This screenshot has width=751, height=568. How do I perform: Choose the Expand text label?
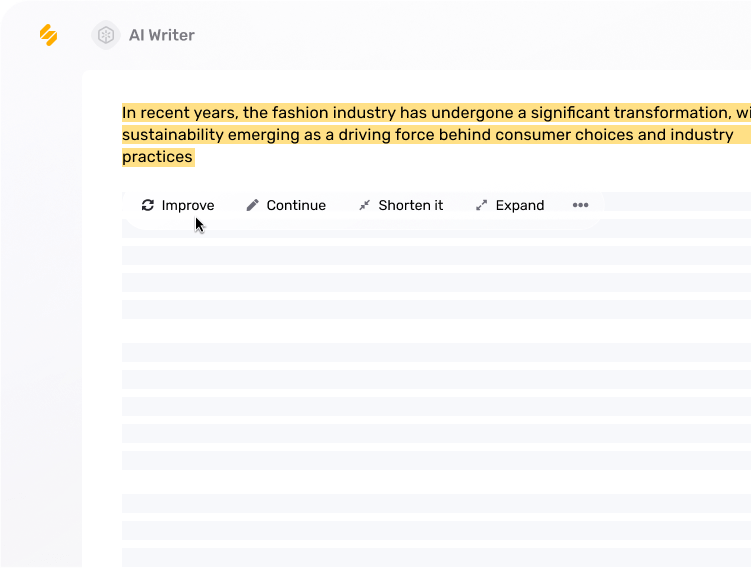click(519, 205)
